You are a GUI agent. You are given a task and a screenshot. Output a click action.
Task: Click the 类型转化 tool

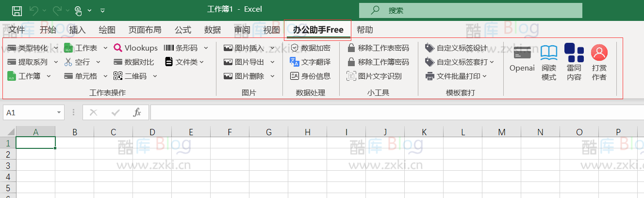coord(28,48)
